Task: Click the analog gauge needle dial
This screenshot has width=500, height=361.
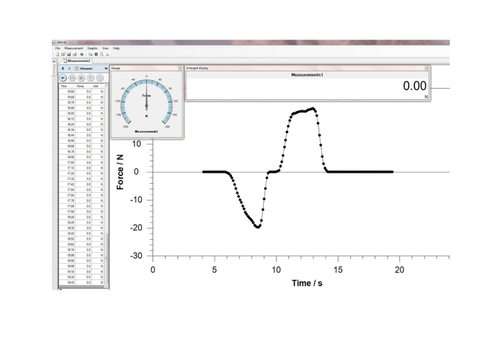Action: coord(146,103)
